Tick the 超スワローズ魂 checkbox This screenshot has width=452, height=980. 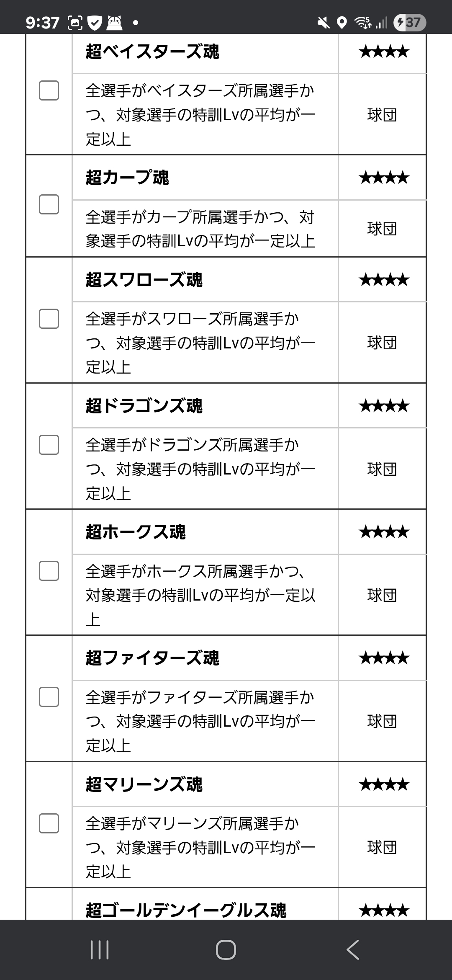[49, 319]
